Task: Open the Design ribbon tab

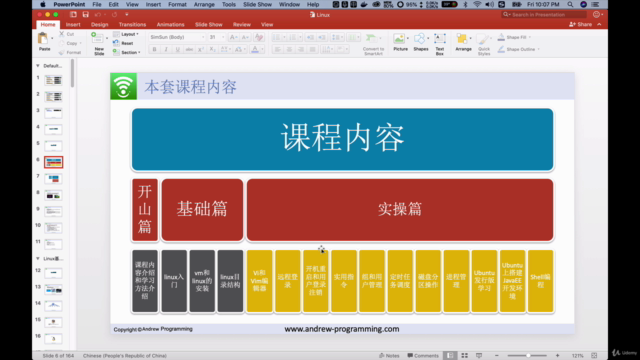Action: (100, 24)
